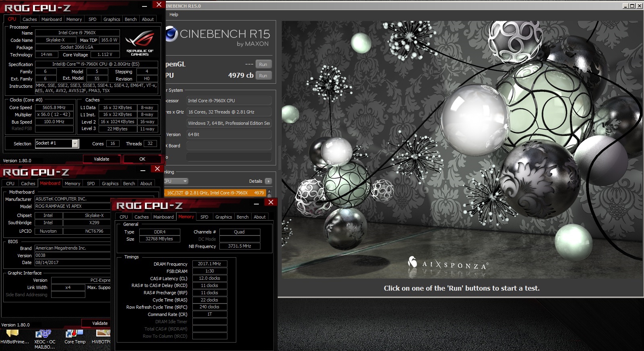Click the Max TDP value 165.0 W
This screenshot has height=351, width=644.
click(109, 40)
